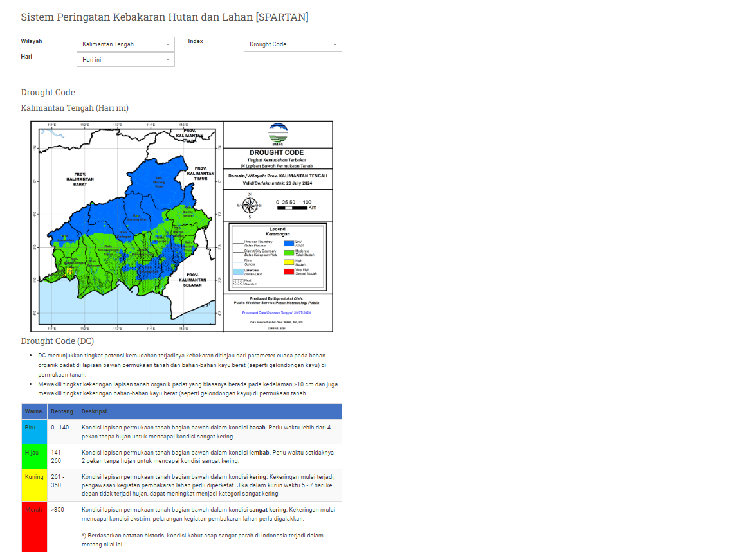Screen dimensions: 741x560
Task: Click the PROV. KALIMANTAN SELATAN label on the map
Action: [x=192, y=280]
